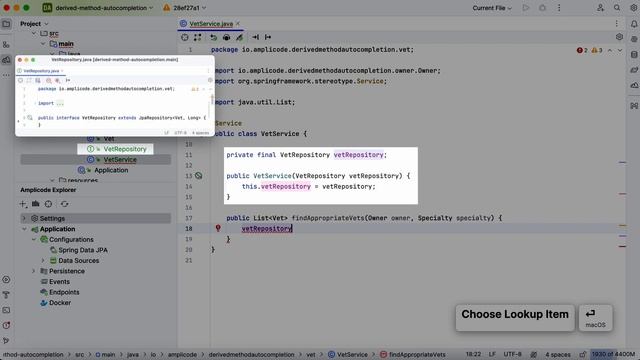Expand the Persistence node
Viewport: 640px width, 360px height.
[x=34, y=271]
